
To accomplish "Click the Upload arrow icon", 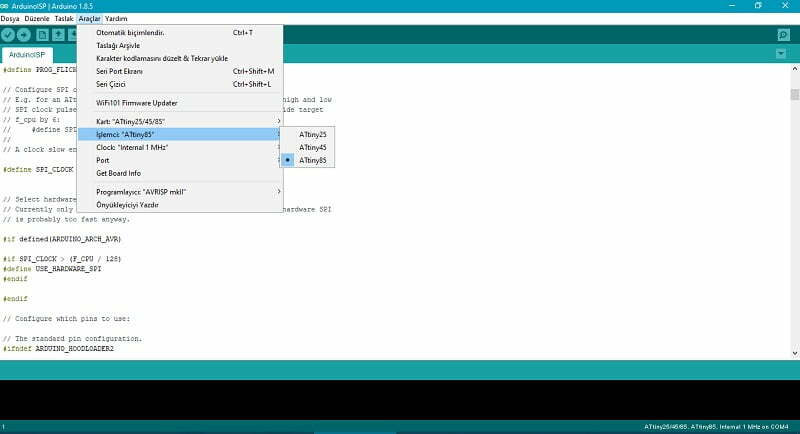I will (23, 35).
